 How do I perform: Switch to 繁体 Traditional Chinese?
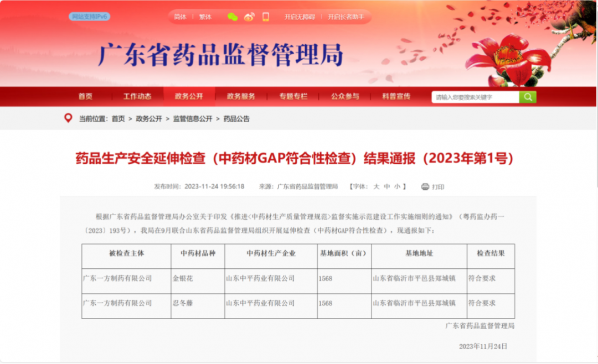click(x=205, y=17)
